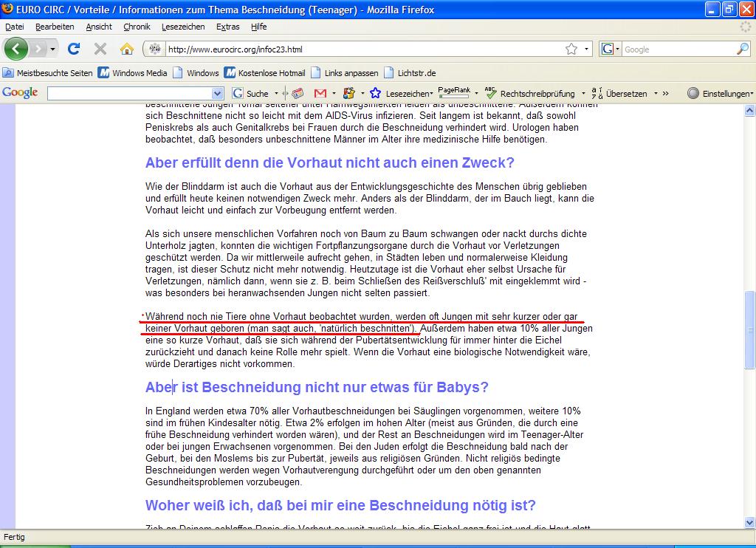This screenshot has height=548, width=756.
Task: Show more Google toolbar buttons chevron
Action: click(666, 93)
